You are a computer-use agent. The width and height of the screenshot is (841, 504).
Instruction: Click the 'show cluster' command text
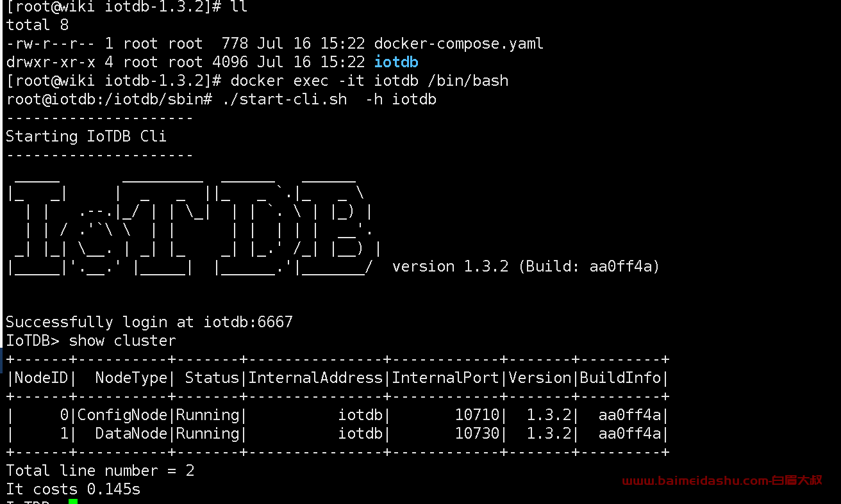click(x=122, y=341)
